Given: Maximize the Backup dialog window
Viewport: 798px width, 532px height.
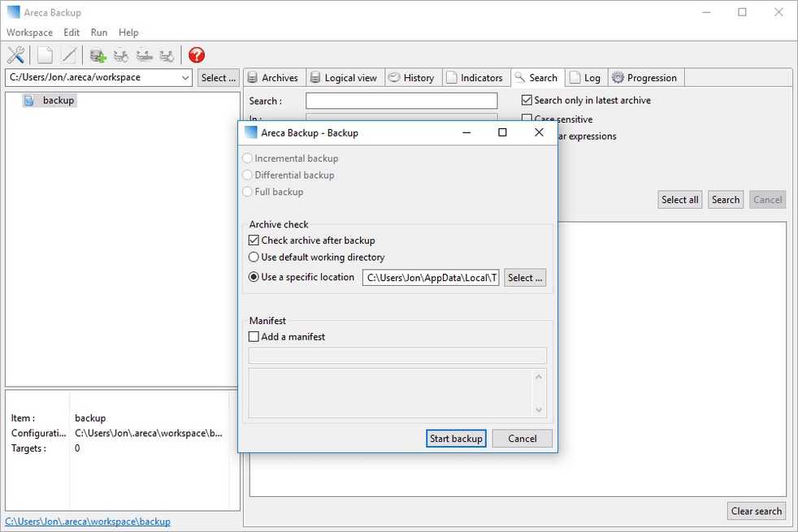Looking at the screenshot, I should coord(502,132).
